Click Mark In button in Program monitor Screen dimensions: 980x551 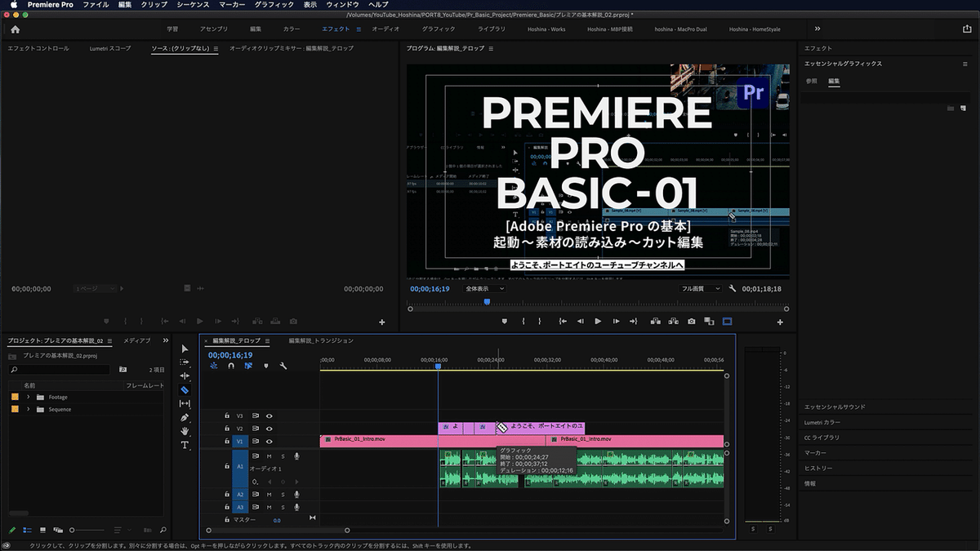523,322
